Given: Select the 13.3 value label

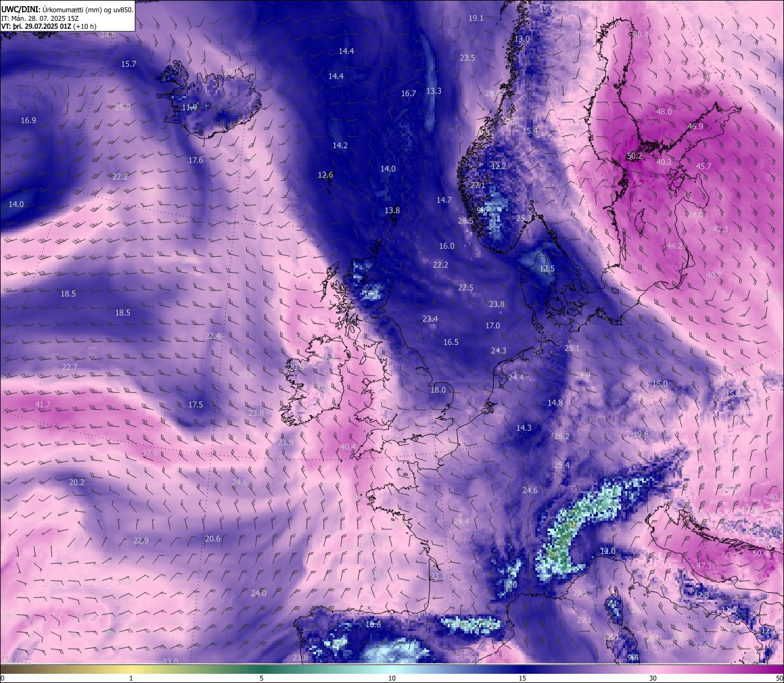Looking at the screenshot, I should (x=434, y=91).
